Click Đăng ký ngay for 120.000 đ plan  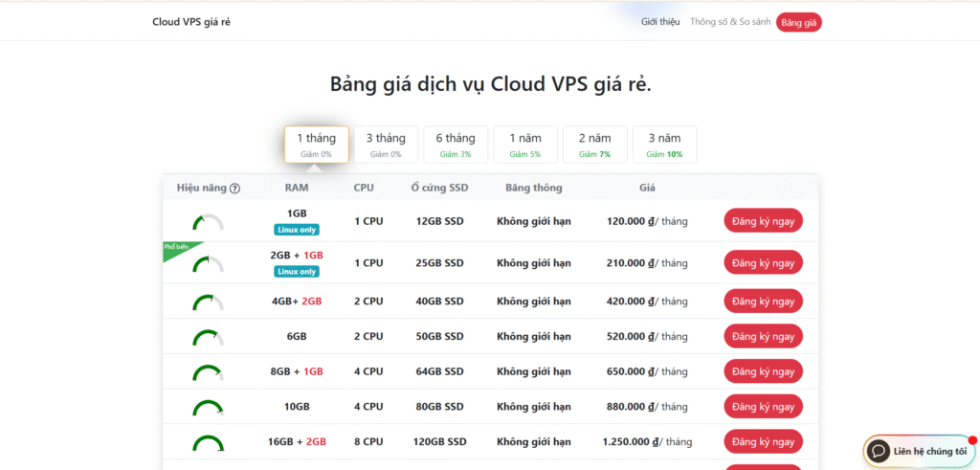[x=763, y=221]
